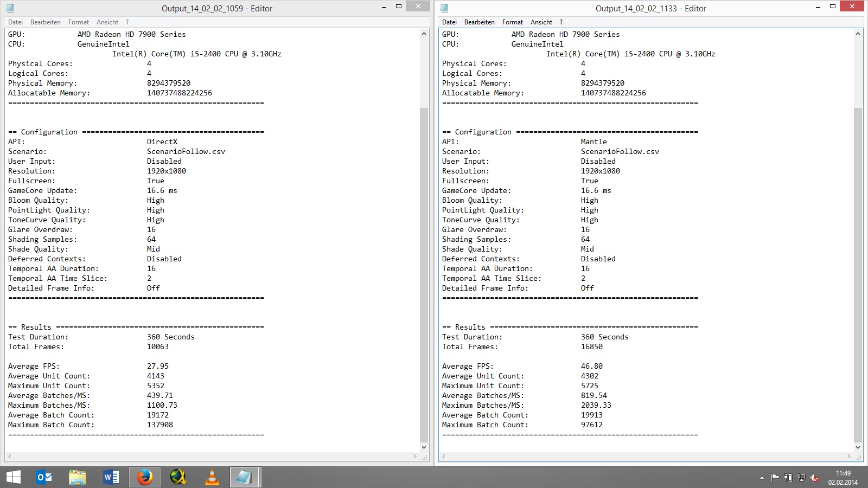868x488 pixels.
Task: Open Ansicht menu in the 1133 editor
Action: point(541,22)
